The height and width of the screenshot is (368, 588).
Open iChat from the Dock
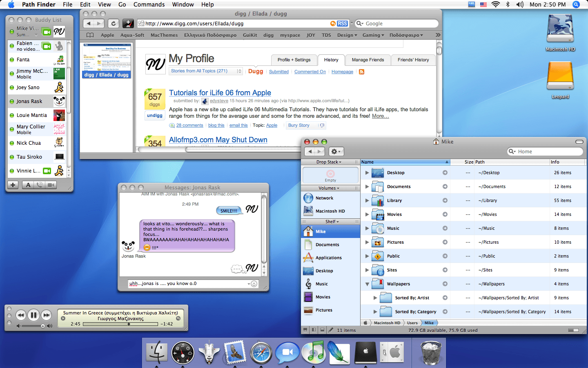point(287,352)
